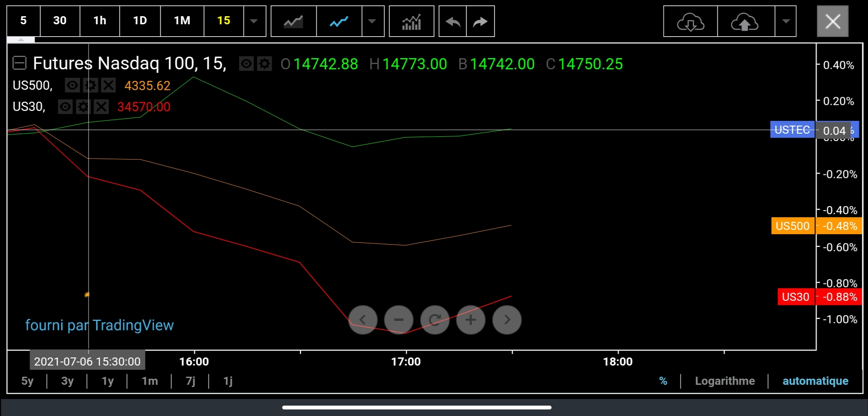Remove the US30 comparison series
The height and width of the screenshot is (416, 868).
point(101,107)
